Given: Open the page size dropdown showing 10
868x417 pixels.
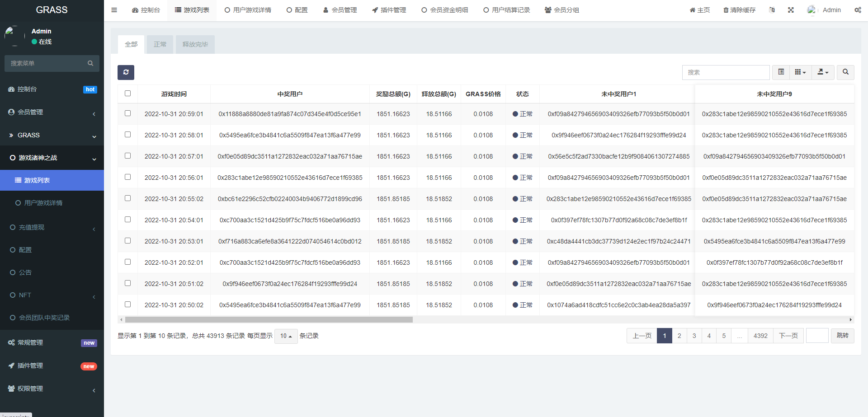Looking at the screenshot, I should click(286, 336).
